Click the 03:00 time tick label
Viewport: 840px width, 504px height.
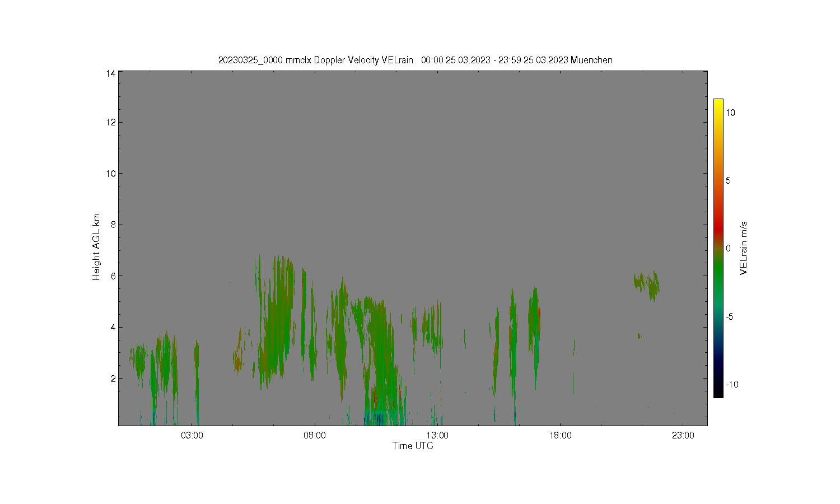[x=192, y=436]
